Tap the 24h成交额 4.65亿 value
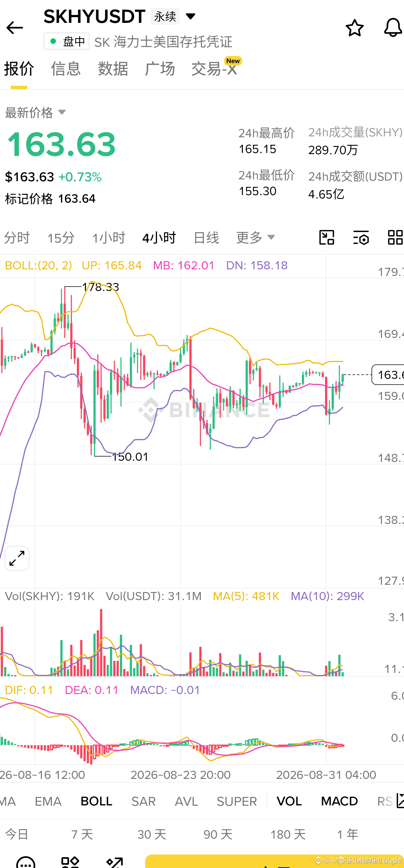 [326, 194]
